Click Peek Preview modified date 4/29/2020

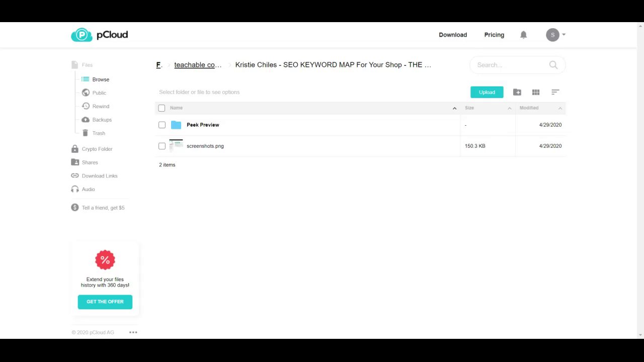point(550,125)
